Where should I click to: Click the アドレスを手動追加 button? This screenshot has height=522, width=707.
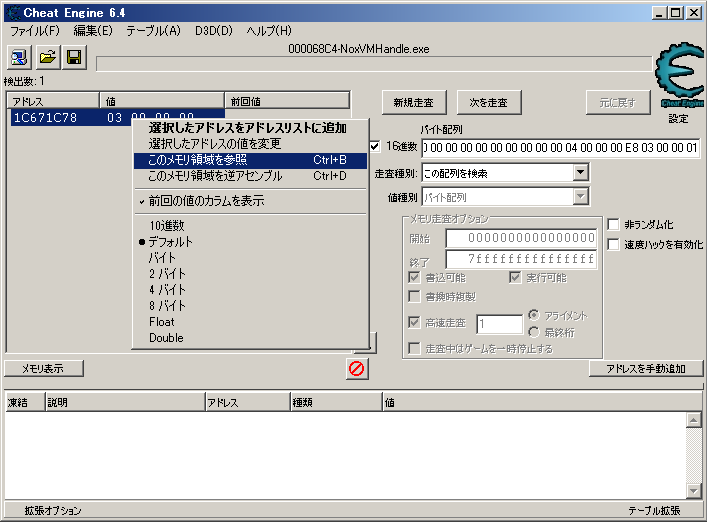(x=646, y=368)
